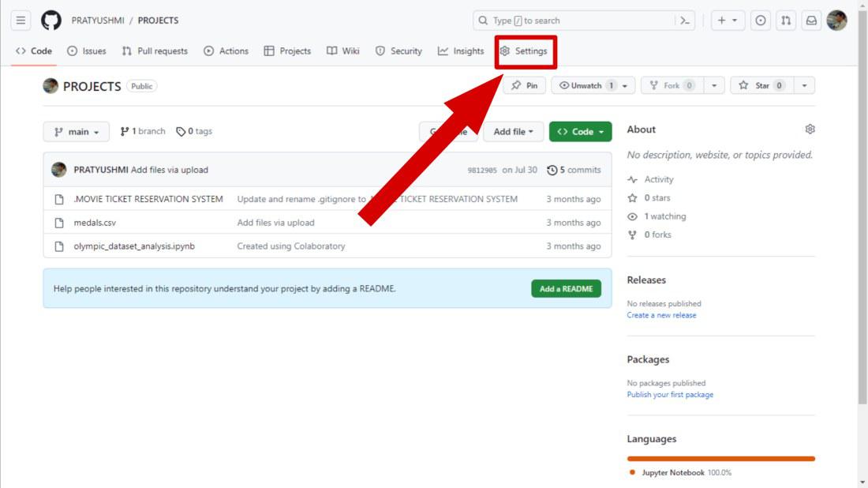868x488 pixels.
Task: Open pull requests icon in header
Action: (785, 21)
